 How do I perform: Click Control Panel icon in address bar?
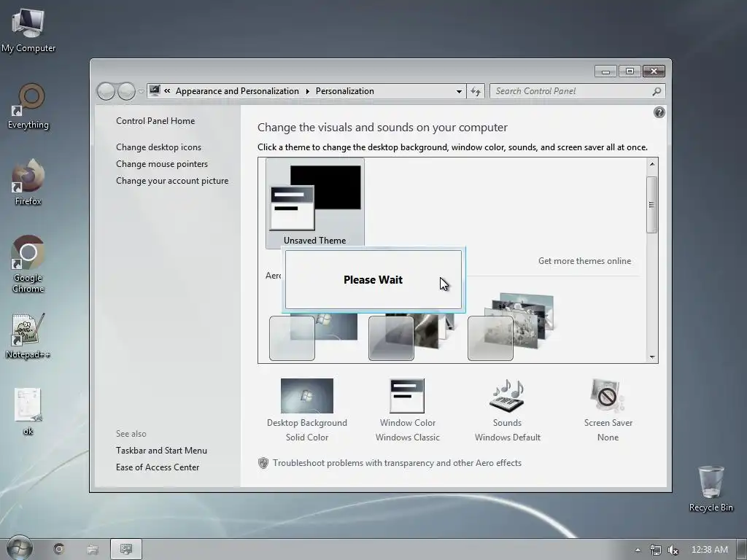click(x=155, y=90)
